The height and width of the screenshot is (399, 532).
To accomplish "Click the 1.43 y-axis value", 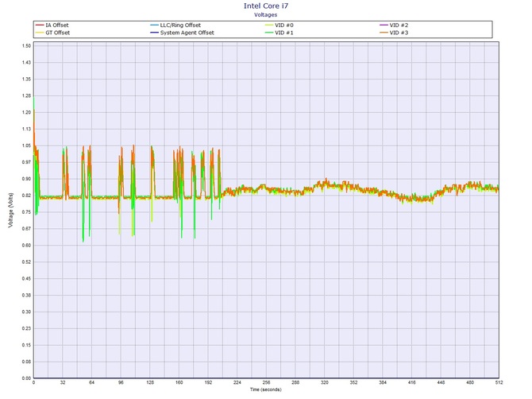I will (26, 63).
